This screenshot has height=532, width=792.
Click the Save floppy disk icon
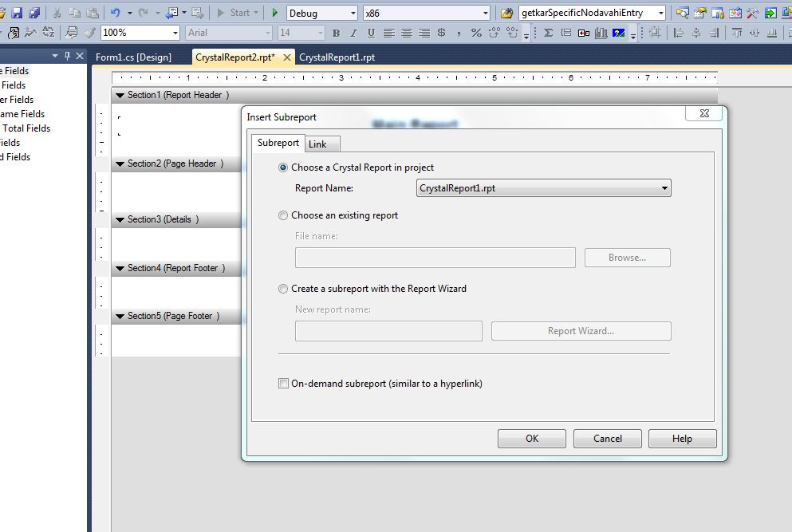point(18,13)
